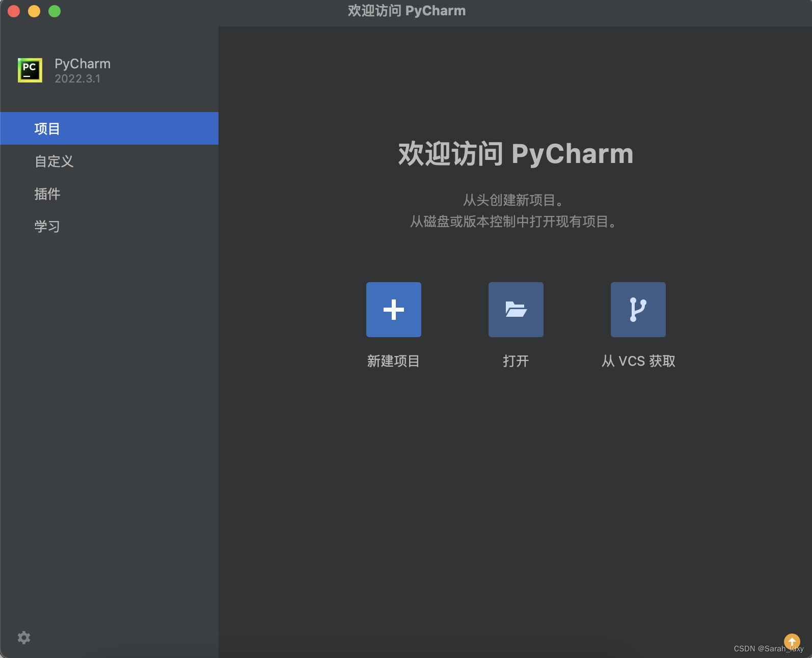Click the Get from VCS branch icon
The image size is (812, 658).
pos(638,310)
